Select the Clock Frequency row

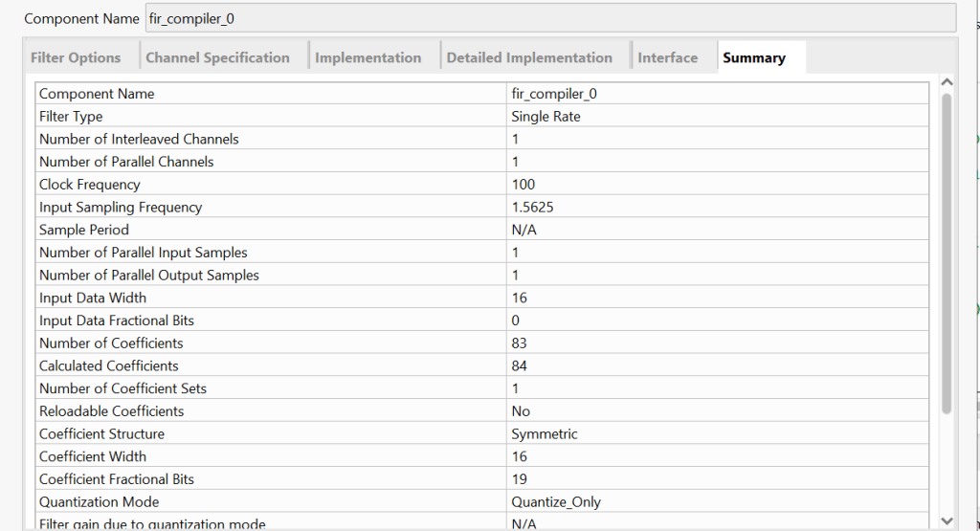(x=90, y=185)
